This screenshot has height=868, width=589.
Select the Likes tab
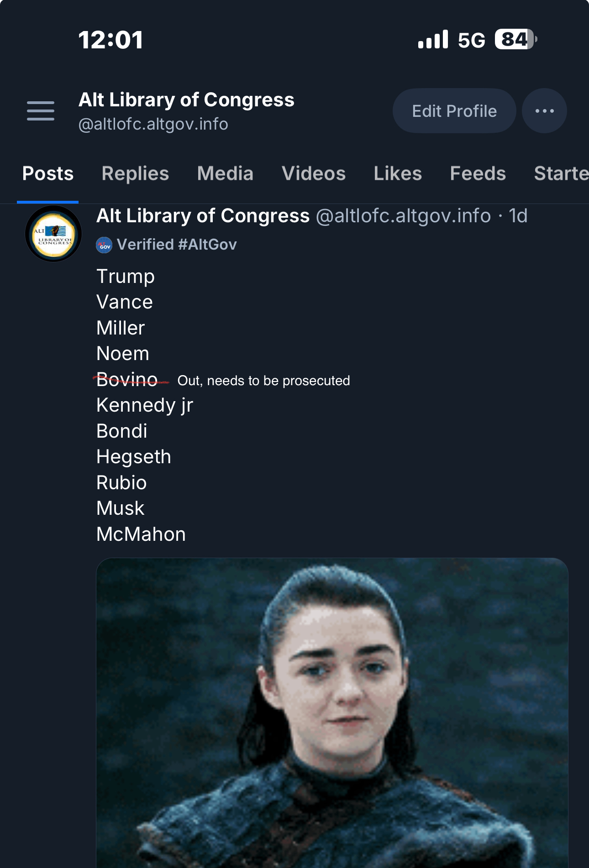point(398,174)
